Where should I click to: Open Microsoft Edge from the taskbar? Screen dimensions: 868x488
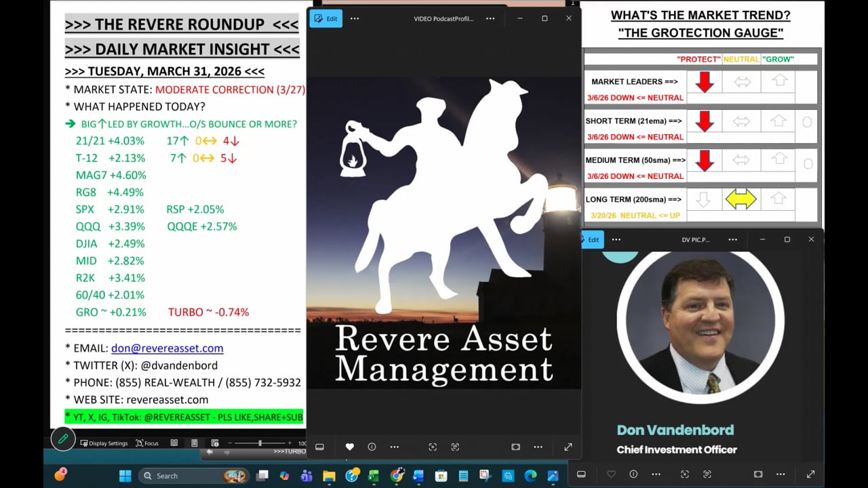coord(530,476)
